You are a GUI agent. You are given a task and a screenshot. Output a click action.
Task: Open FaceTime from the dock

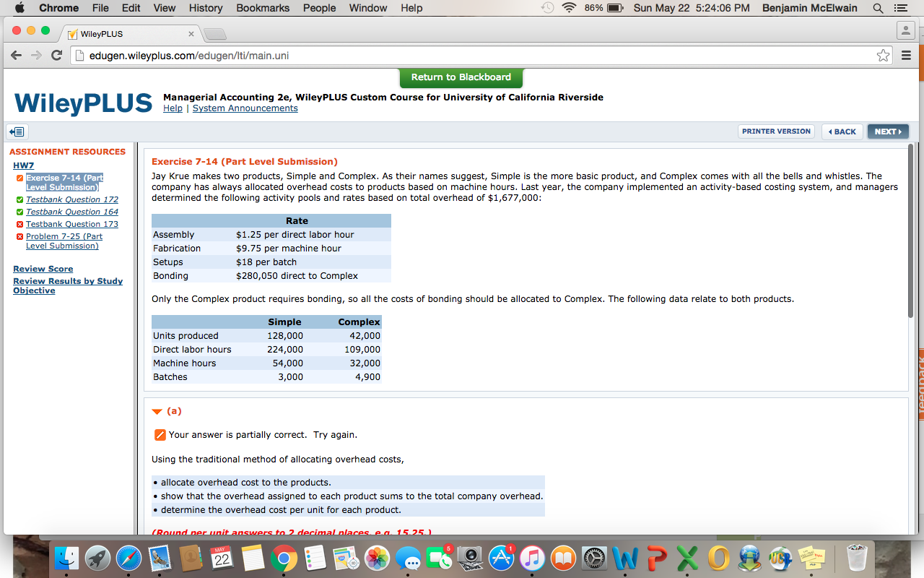439,558
